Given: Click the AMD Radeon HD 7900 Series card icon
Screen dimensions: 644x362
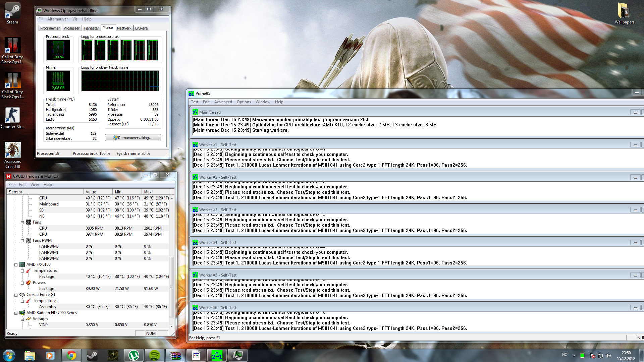Looking at the screenshot, I should (x=22, y=313).
